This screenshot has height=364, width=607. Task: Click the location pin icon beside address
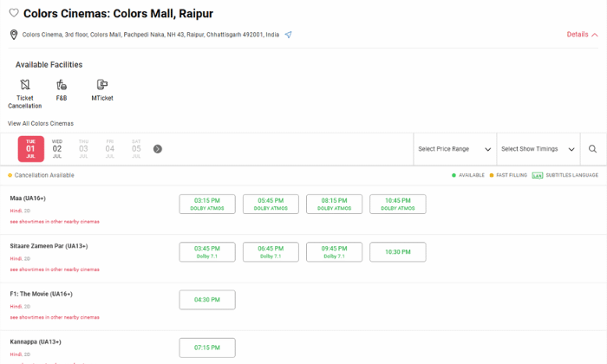(14, 35)
